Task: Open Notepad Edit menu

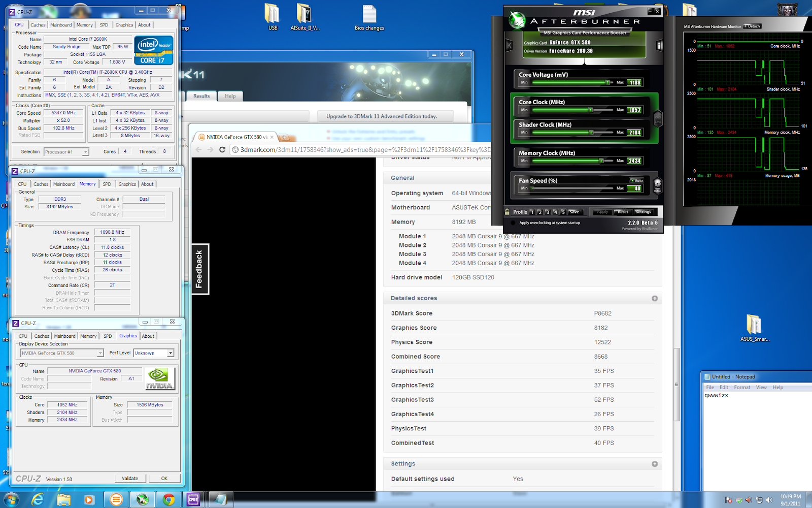Action: [724, 388]
